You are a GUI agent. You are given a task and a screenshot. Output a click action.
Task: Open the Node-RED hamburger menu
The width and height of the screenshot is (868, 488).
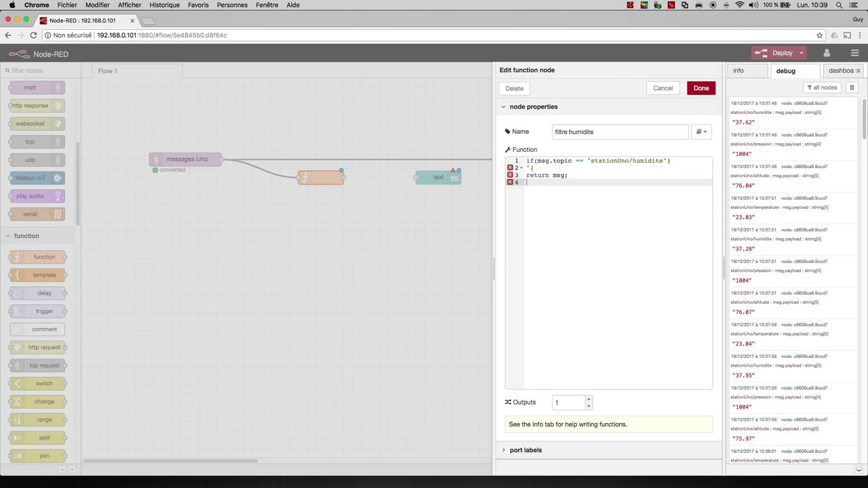click(x=854, y=53)
